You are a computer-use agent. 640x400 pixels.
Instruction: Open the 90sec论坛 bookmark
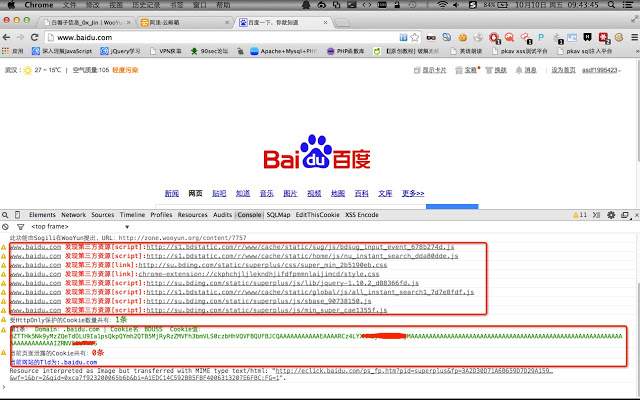[x=209, y=51]
